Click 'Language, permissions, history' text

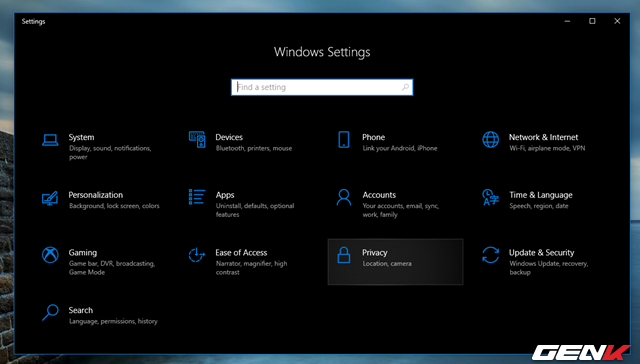(x=113, y=321)
